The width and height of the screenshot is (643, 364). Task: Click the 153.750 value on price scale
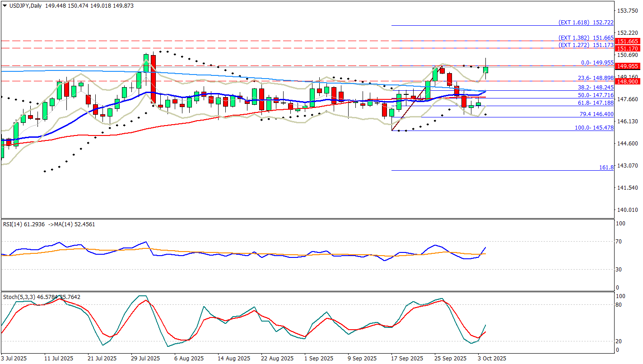point(628,10)
